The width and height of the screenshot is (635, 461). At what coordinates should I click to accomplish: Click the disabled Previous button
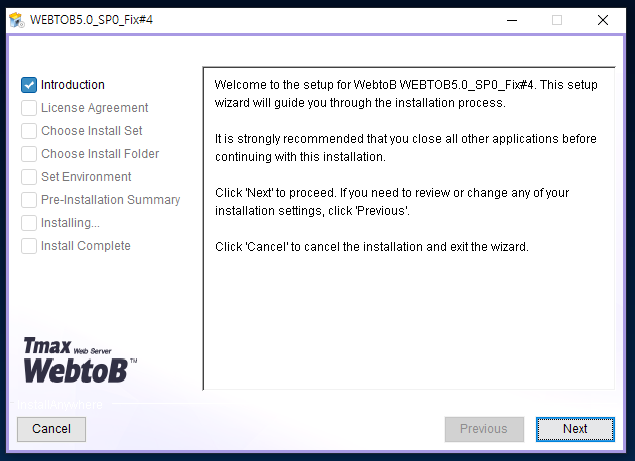[x=484, y=429]
